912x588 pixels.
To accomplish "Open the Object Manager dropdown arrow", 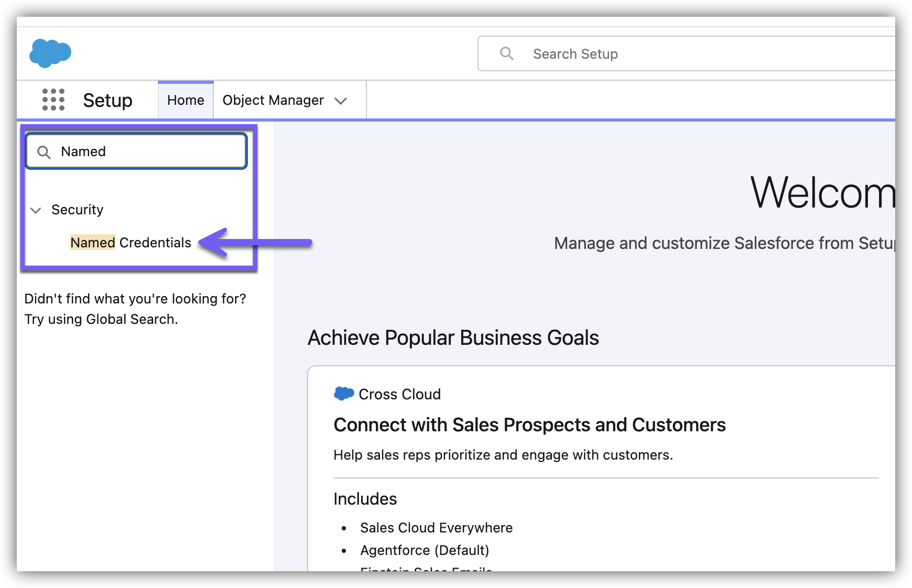I will click(x=341, y=101).
